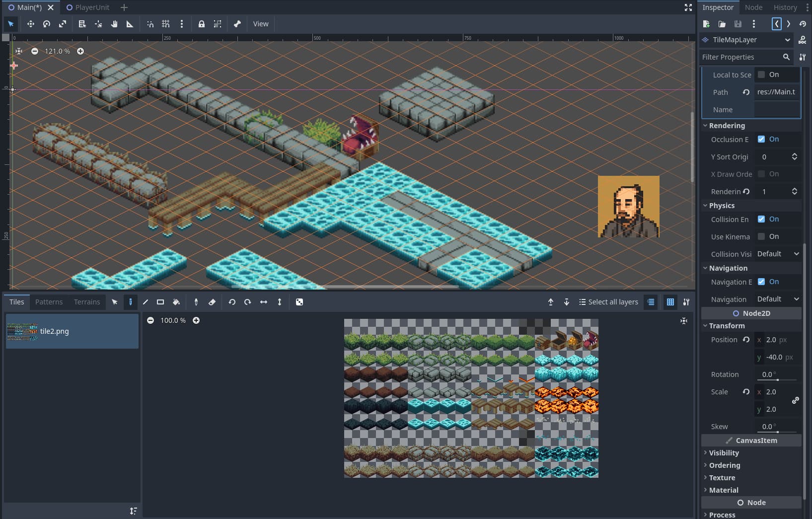Select the Move Mode tool

tap(31, 24)
